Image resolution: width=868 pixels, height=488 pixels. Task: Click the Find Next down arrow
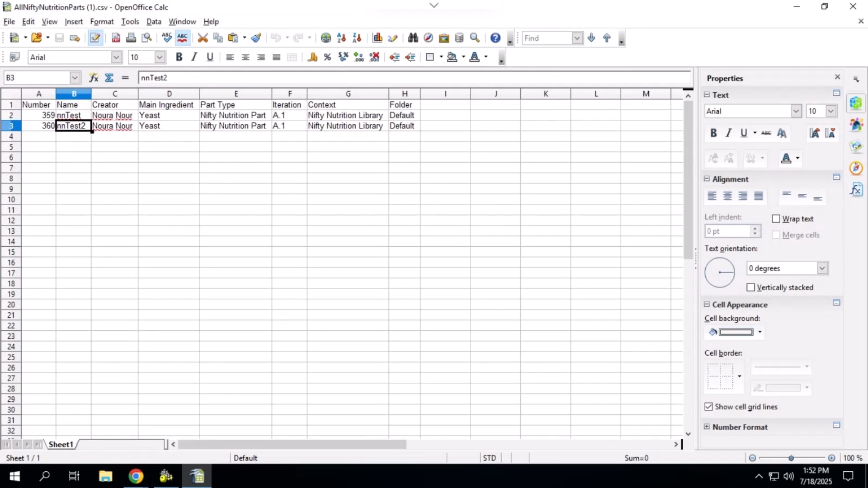(x=591, y=38)
